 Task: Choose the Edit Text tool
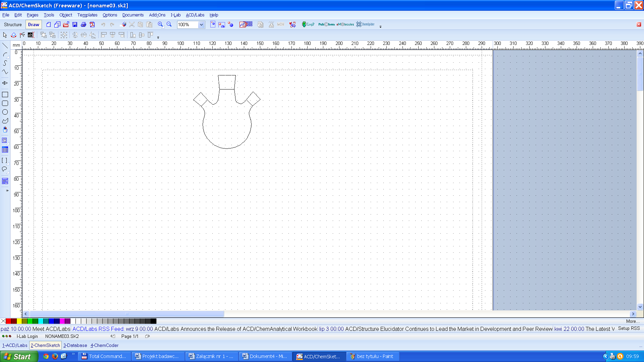[31, 35]
